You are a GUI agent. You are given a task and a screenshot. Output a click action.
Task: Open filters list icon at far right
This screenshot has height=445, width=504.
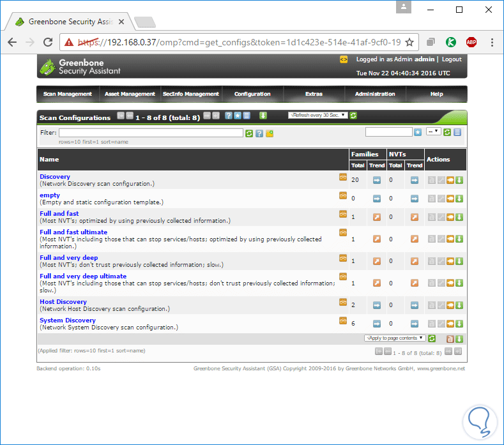(457, 132)
